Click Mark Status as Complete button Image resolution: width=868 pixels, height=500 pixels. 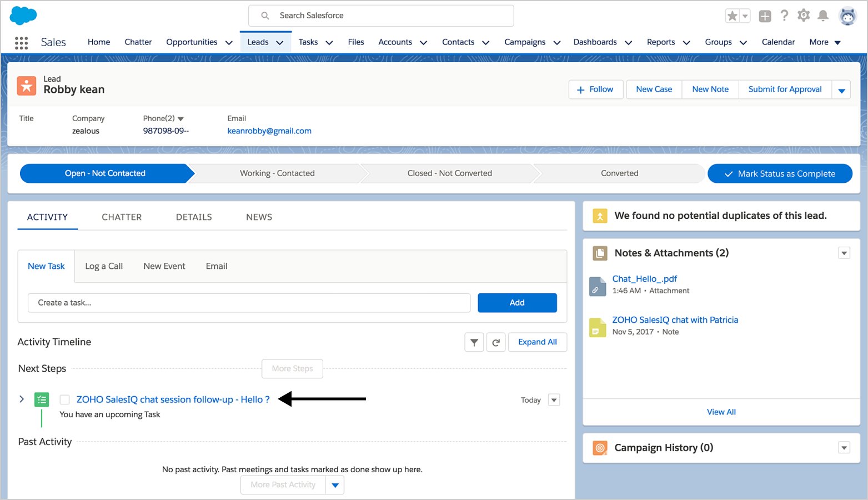(780, 173)
